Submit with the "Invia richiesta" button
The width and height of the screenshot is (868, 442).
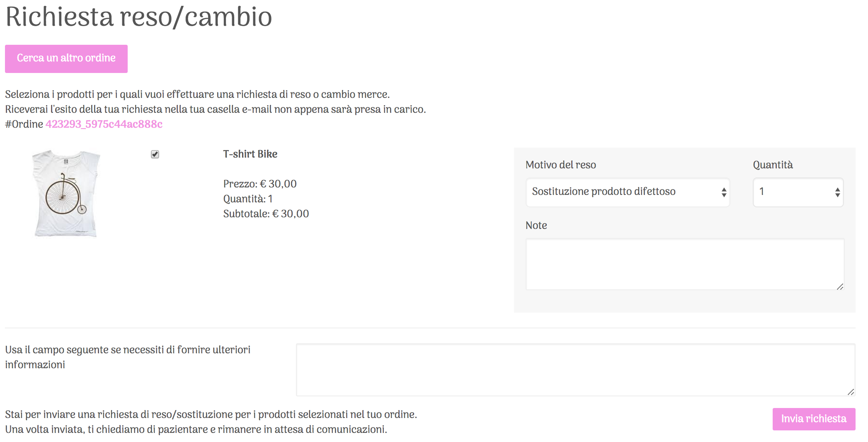point(813,419)
